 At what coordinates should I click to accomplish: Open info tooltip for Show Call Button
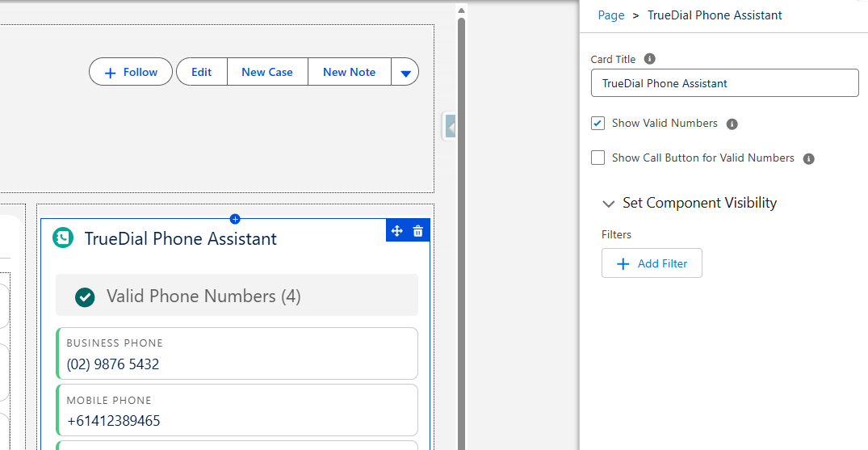pyautogui.click(x=809, y=159)
